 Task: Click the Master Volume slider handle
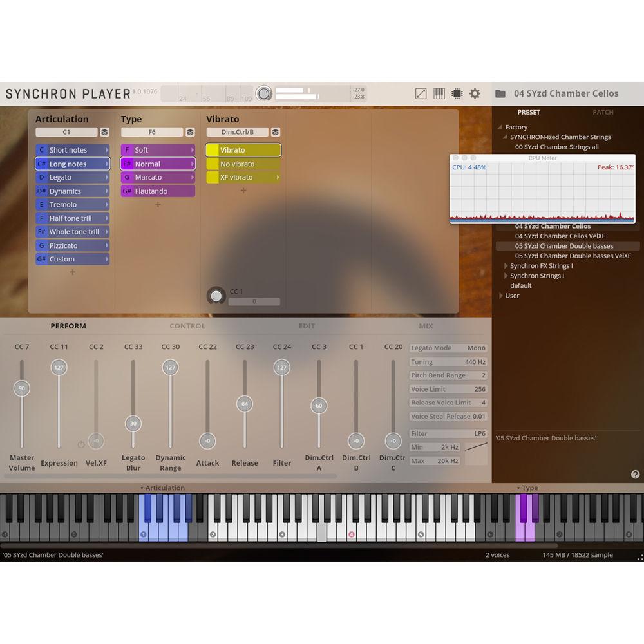22,388
